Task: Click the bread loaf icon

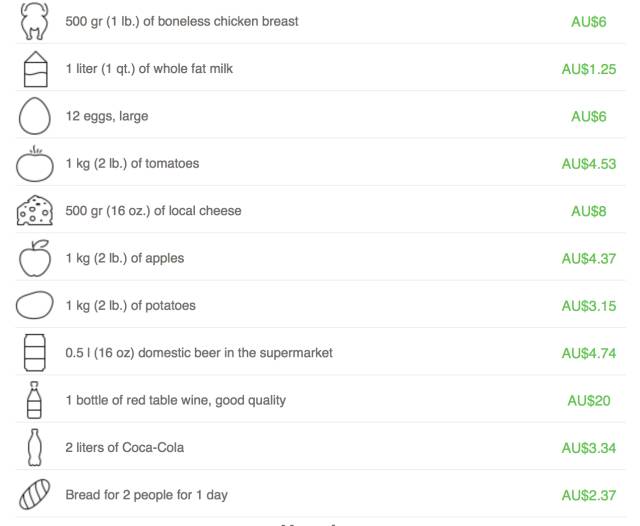Action: (x=35, y=495)
